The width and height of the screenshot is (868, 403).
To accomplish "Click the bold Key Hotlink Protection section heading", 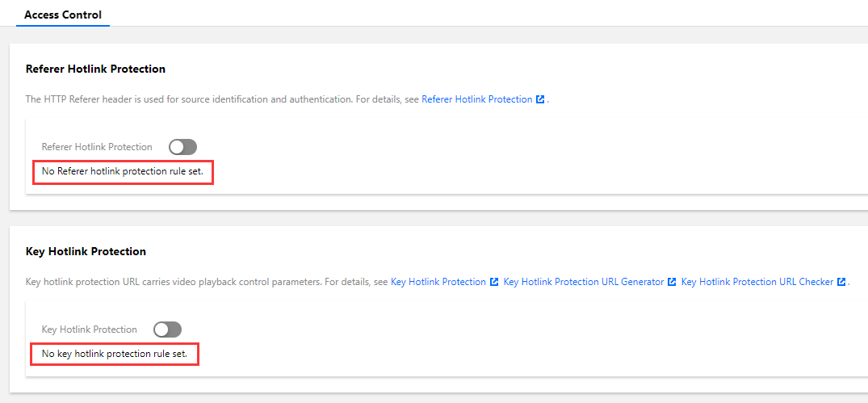I will 86,251.
